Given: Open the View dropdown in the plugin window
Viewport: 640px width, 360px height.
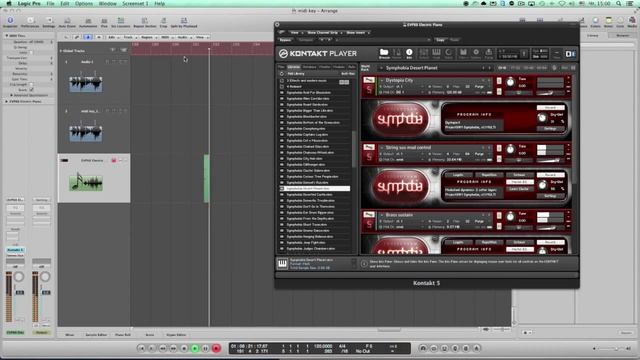Looking at the screenshot, I should coord(296,33).
